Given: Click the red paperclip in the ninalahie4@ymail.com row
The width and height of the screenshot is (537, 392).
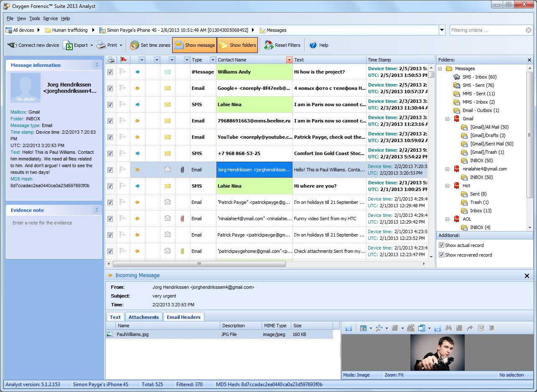Looking at the screenshot, I should 182,219.
